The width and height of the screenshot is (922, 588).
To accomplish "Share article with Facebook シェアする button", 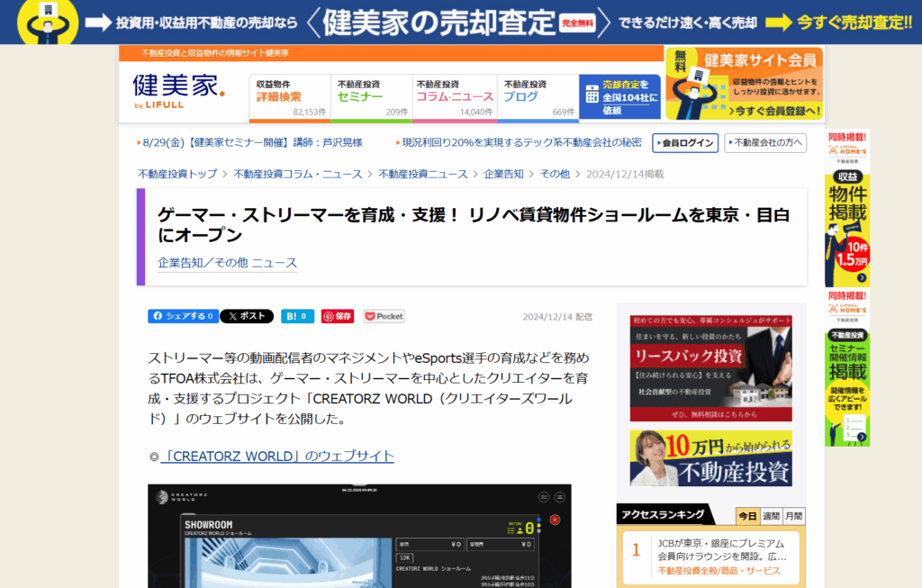I will tap(183, 316).
